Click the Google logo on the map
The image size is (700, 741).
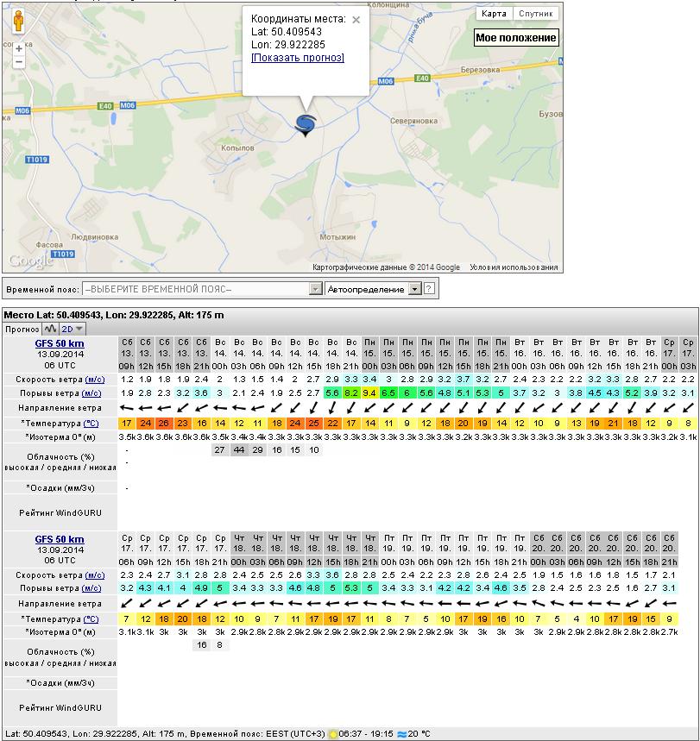[30, 261]
